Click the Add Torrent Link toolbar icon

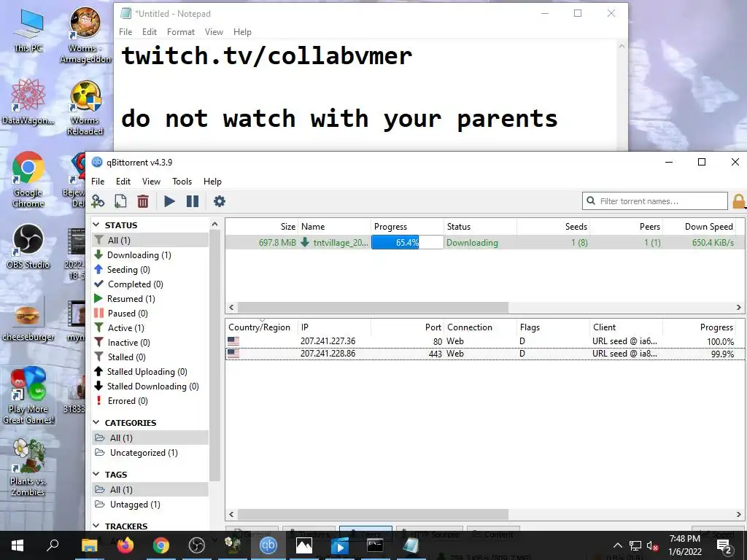click(98, 201)
